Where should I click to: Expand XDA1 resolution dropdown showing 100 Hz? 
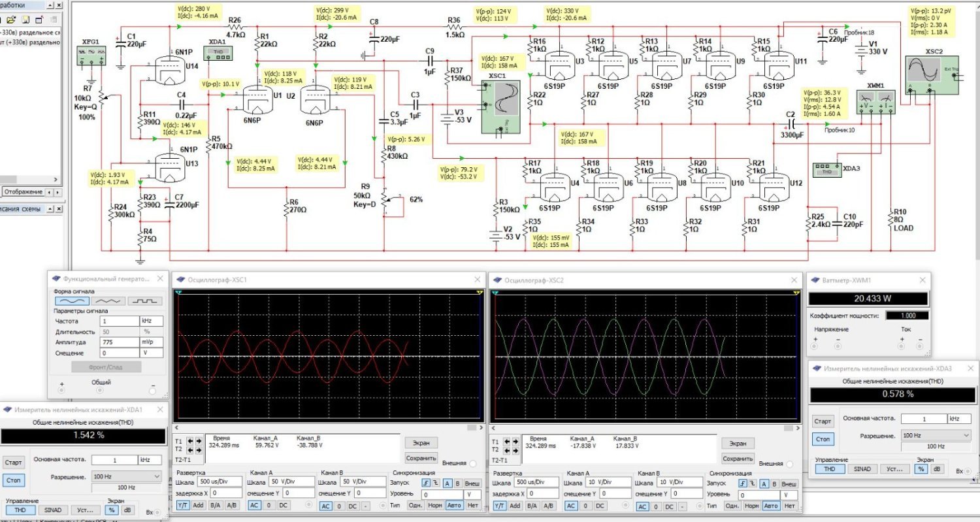click(x=126, y=477)
